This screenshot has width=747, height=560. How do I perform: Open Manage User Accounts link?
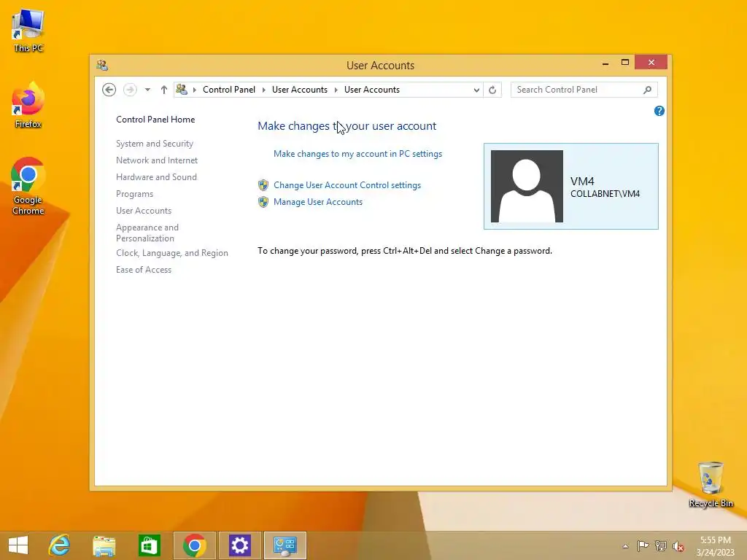point(318,202)
